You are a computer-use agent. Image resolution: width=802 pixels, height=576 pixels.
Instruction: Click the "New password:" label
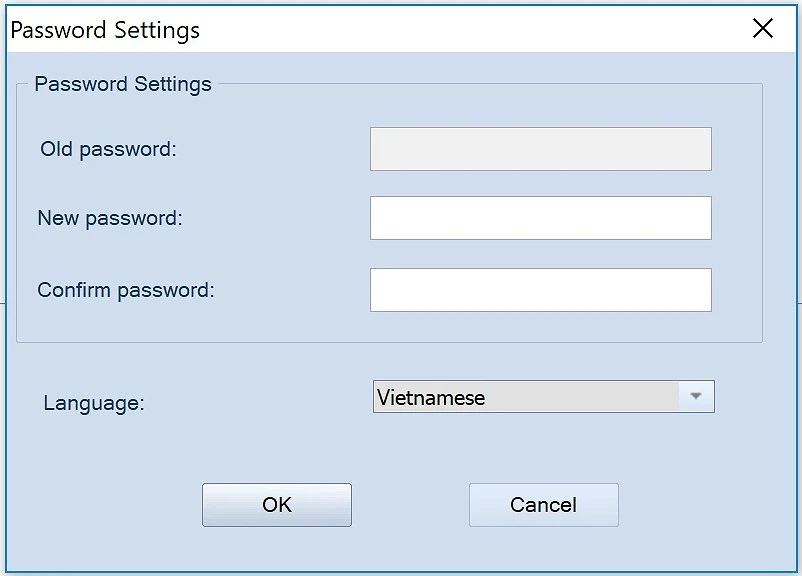110,218
